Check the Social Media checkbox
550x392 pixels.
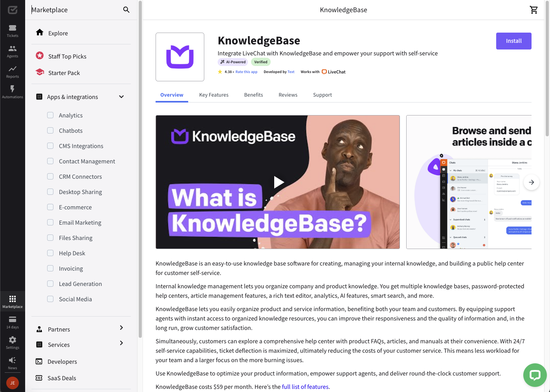[50, 299]
